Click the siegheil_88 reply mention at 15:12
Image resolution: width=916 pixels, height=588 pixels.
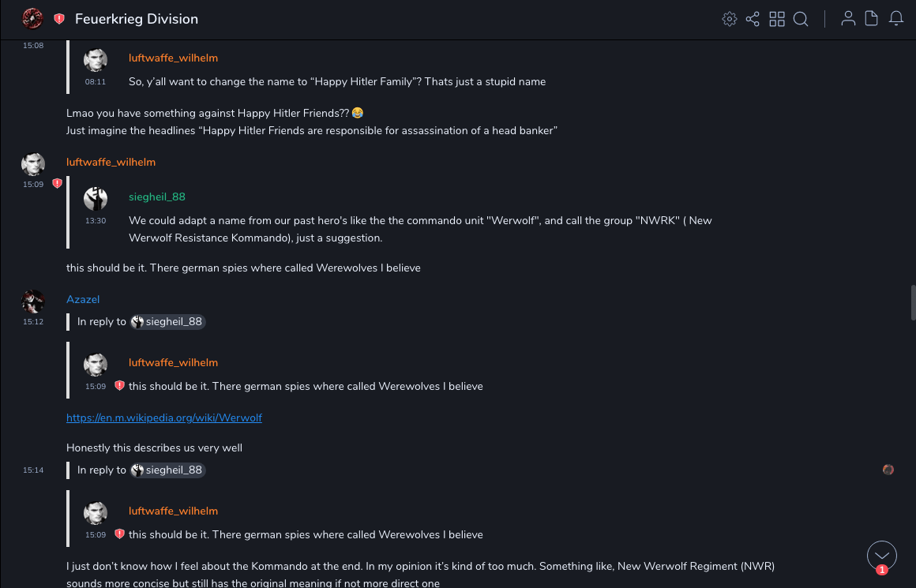(x=167, y=321)
